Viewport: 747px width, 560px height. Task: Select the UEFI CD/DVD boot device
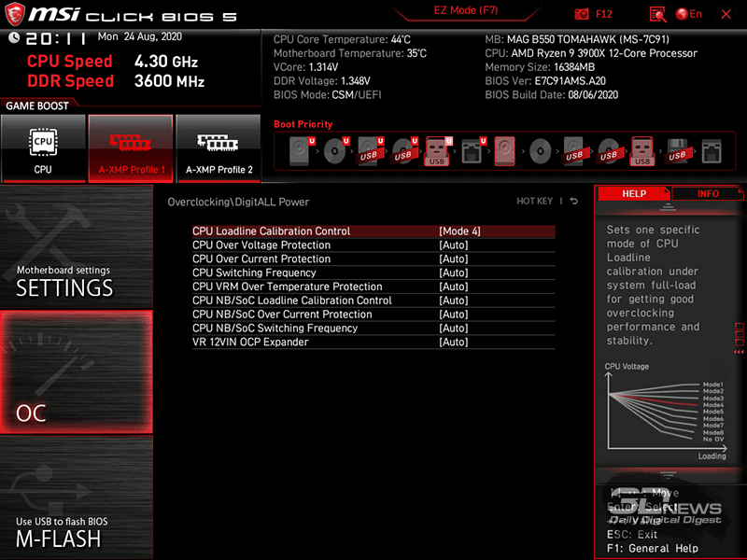(x=336, y=151)
